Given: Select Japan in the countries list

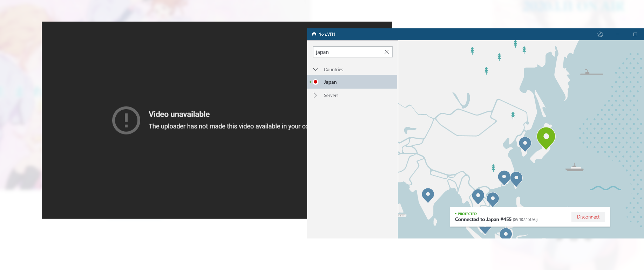Looking at the screenshot, I should tap(352, 82).
